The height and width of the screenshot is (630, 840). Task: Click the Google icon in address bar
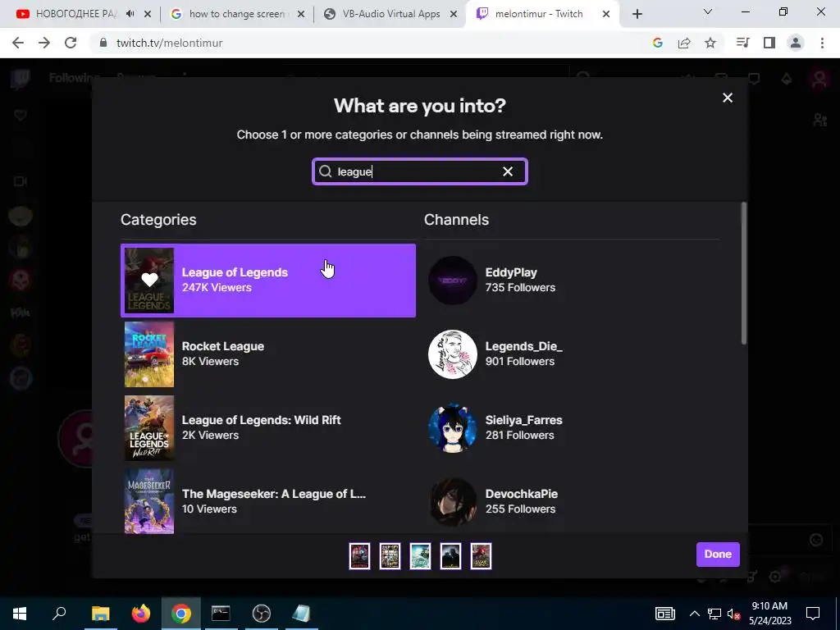(657, 43)
